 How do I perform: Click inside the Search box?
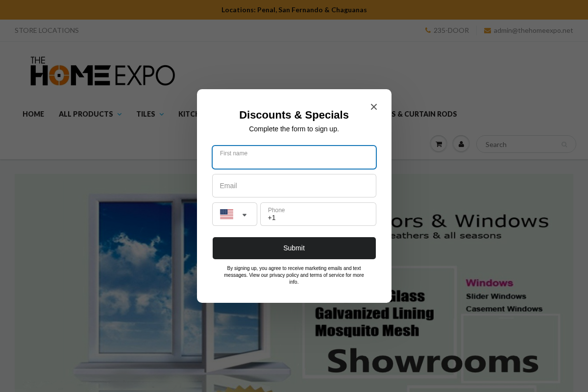click(519, 144)
